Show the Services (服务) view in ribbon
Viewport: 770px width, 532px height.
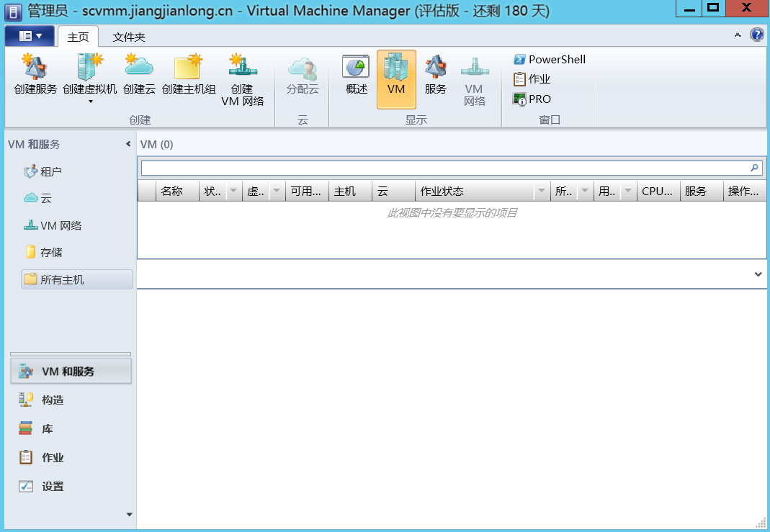pos(436,74)
